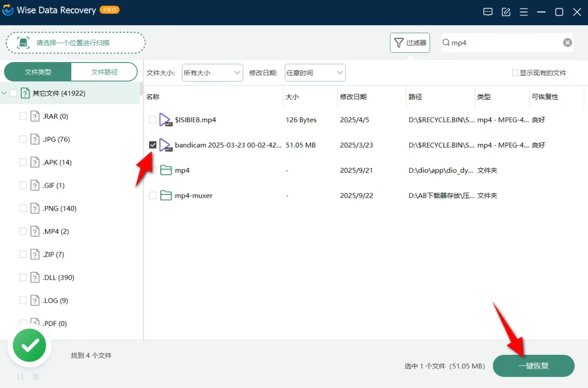Enable the 显示现有的文件 checkbox

click(x=515, y=73)
